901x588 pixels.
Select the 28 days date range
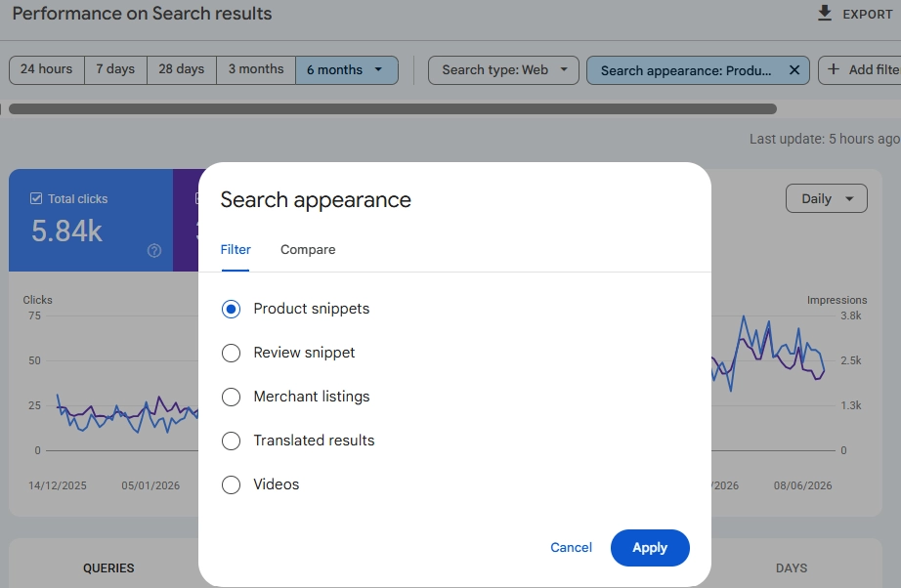[x=182, y=69]
